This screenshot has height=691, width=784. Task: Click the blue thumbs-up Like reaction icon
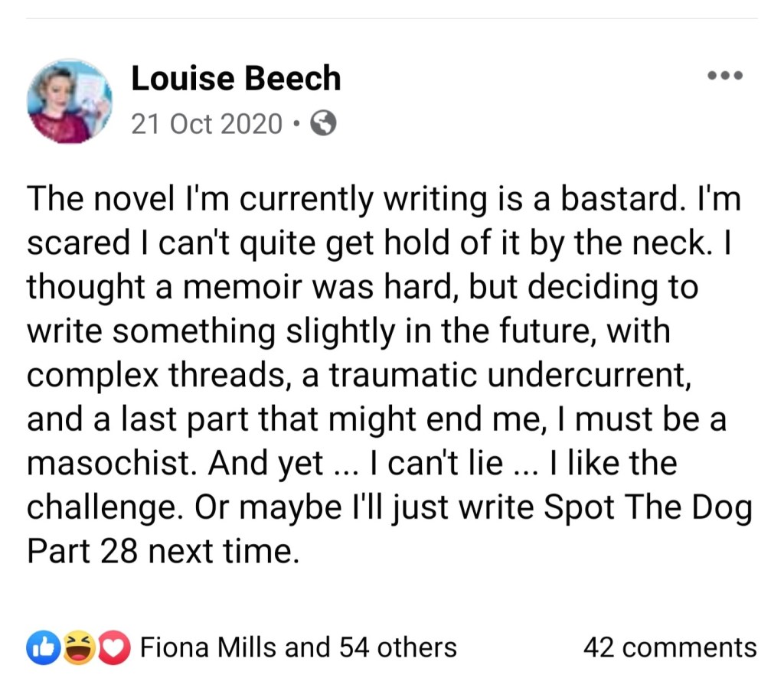click(x=40, y=648)
